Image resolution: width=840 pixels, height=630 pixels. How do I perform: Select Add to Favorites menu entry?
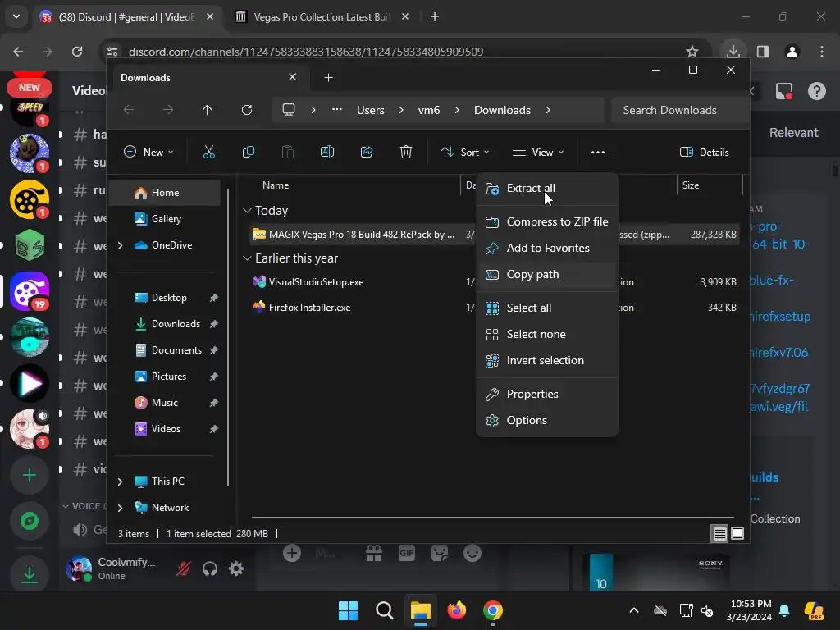point(546,248)
